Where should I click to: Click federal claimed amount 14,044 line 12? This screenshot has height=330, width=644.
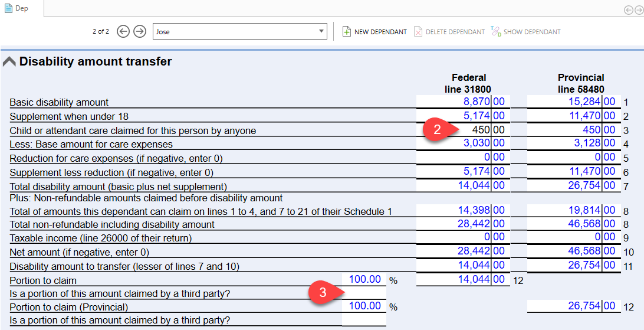click(463, 279)
